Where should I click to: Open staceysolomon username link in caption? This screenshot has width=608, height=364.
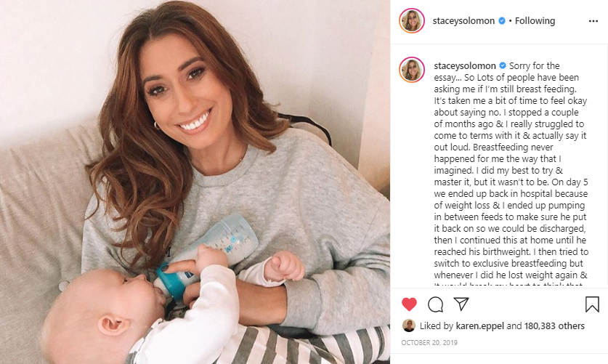click(464, 65)
